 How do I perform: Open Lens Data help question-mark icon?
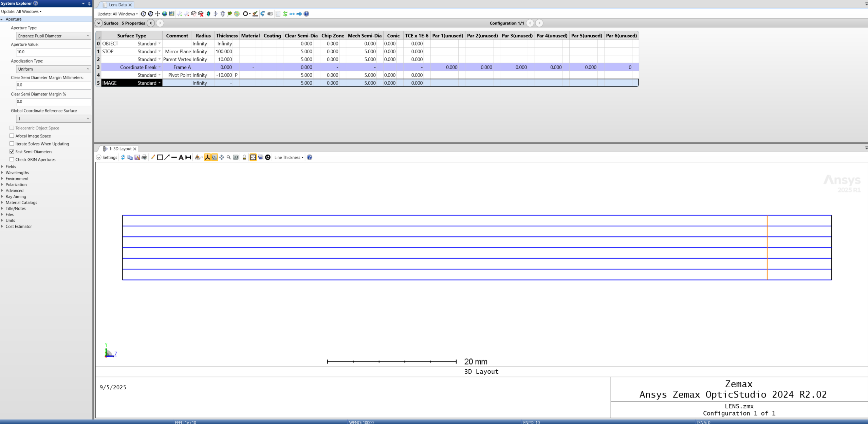click(306, 14)
